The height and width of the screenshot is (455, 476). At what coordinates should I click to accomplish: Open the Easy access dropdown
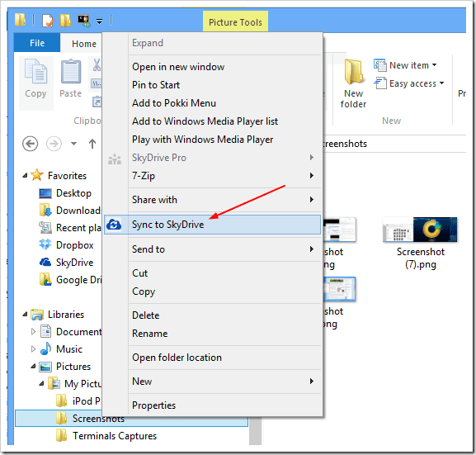click(x=408, y=83)
